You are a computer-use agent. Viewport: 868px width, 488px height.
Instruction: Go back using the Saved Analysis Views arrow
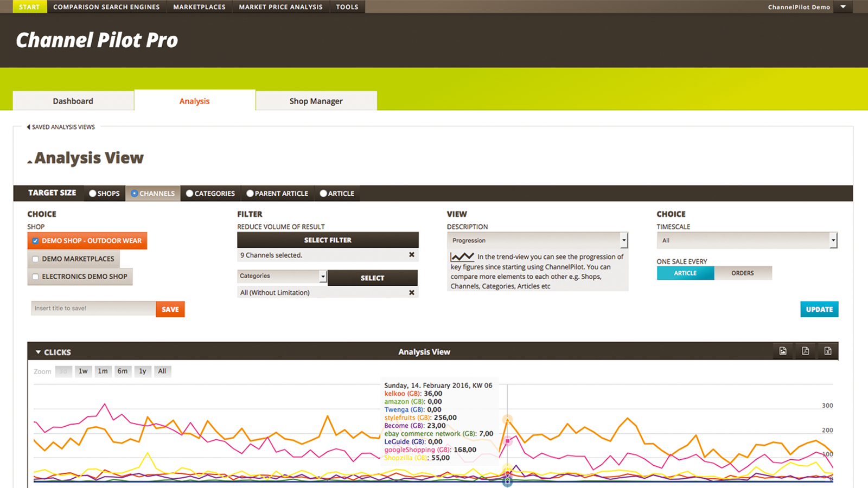(28, 126)
